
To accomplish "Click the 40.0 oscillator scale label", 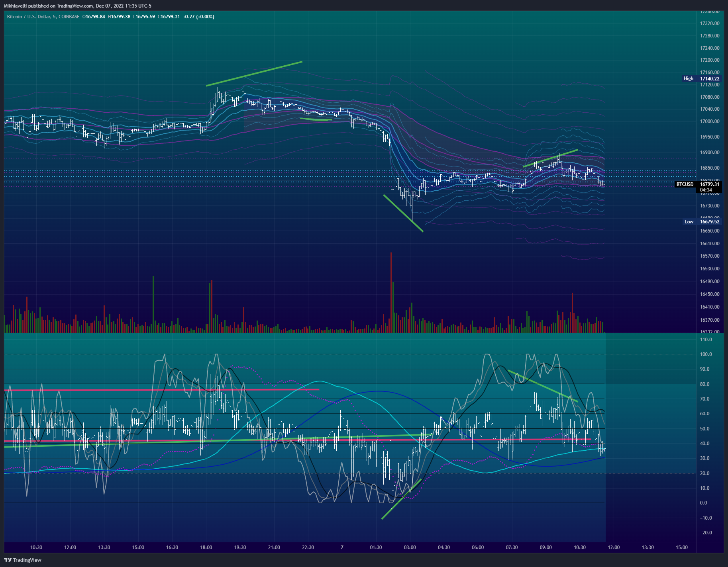I will tap(705, 444).
